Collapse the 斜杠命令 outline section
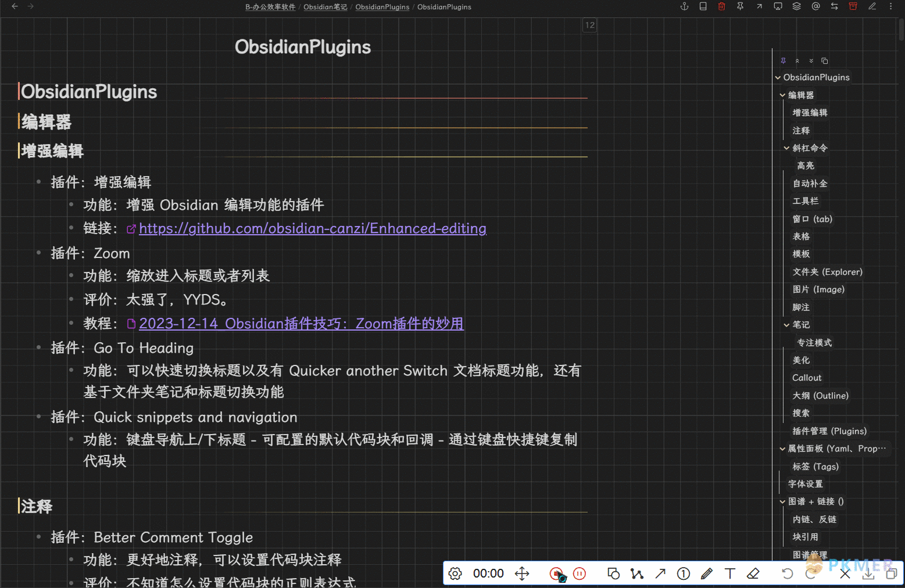Viewport: 905px width, 588px height. point(787,148)
